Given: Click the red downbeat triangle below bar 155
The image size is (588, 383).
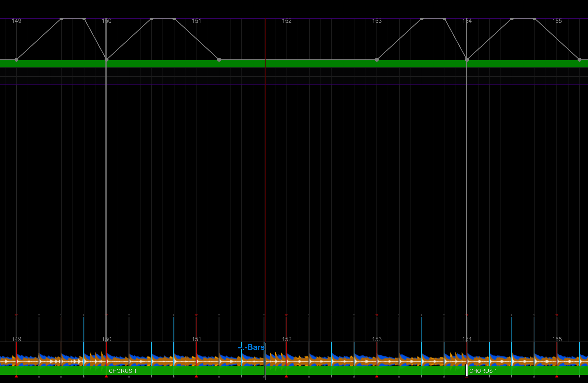Looking at the screenshot, I should point(557,376).
